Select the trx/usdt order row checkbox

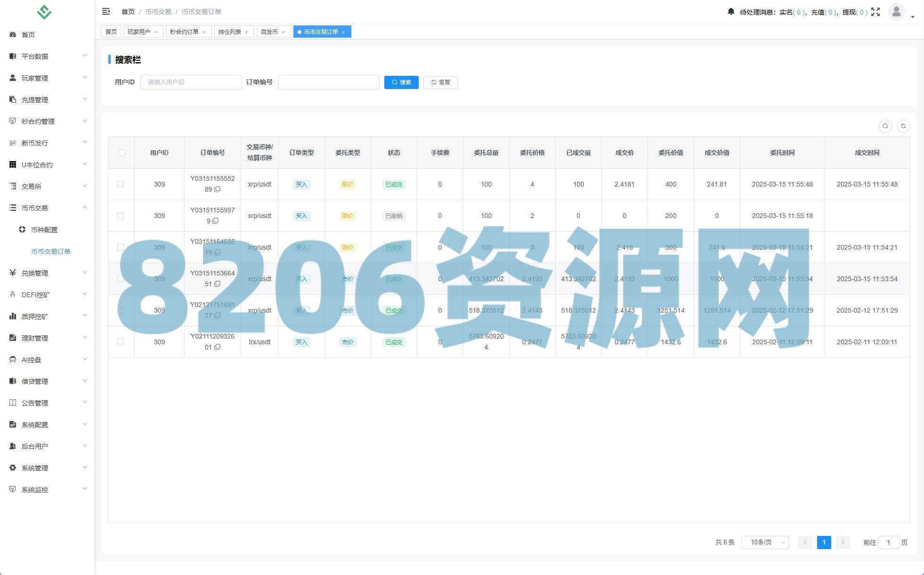click(121, 342)
